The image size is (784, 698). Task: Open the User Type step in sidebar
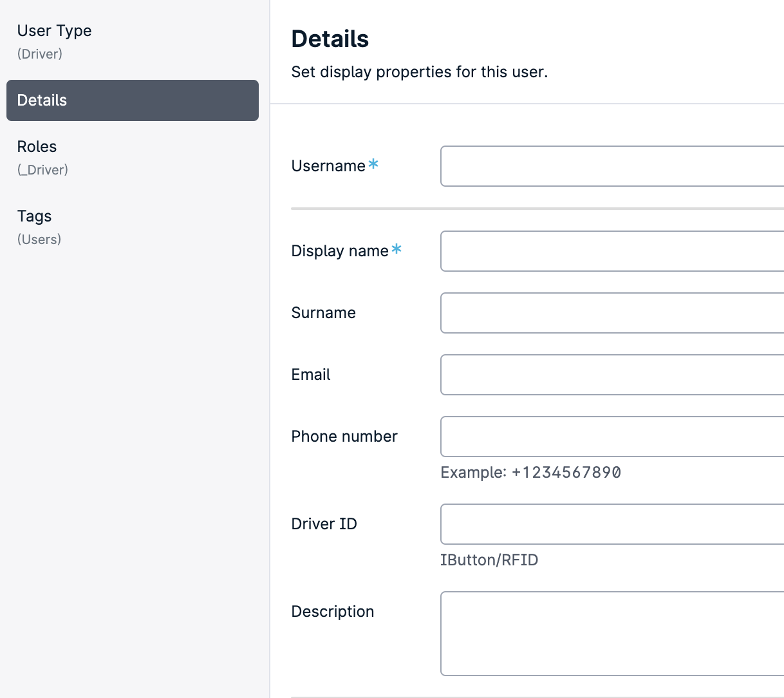click(x=132, y=41)
